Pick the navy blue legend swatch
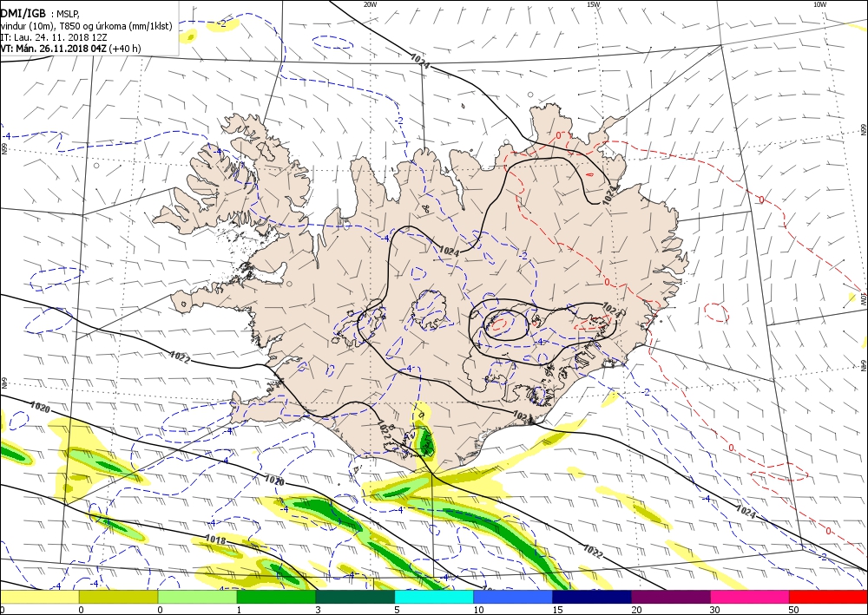Image resolution: width=868 pixels, height=615 pixels. 592,597
